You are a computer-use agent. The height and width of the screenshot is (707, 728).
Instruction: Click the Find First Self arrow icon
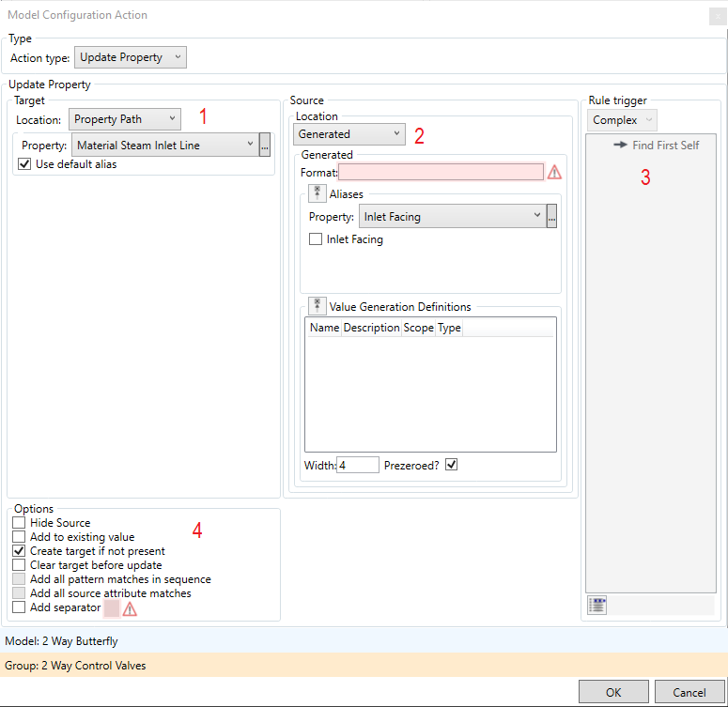(x=620, y=146)
